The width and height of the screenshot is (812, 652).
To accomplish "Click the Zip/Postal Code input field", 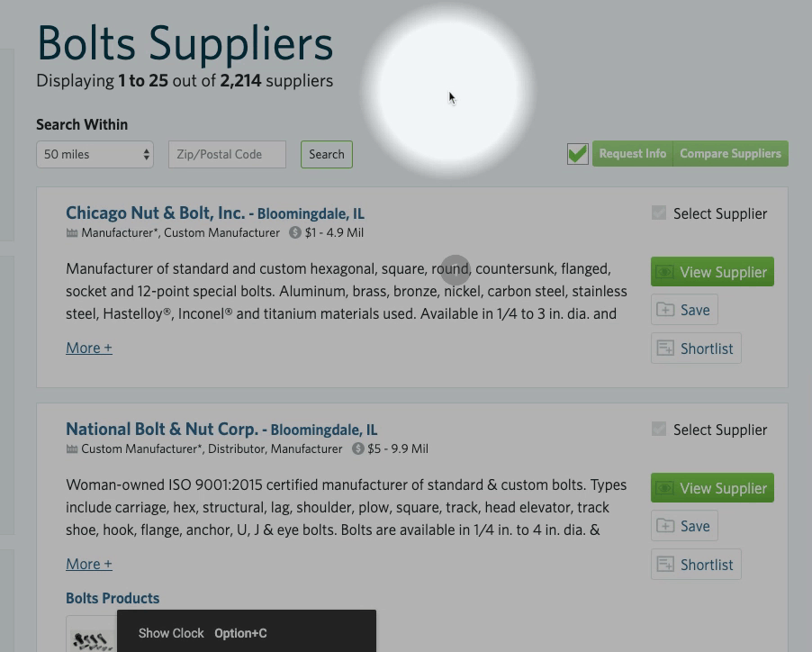I will click(x=227, y=154).
